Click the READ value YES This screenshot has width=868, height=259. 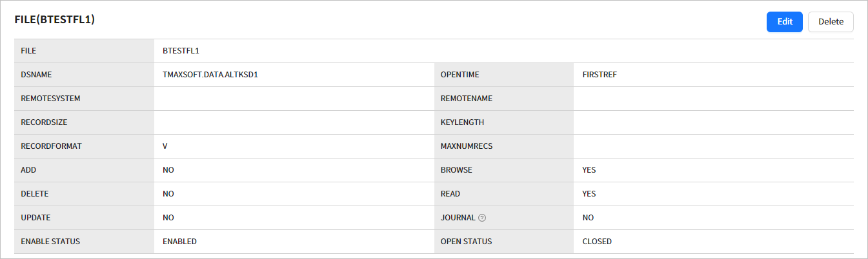pyautogui.click(x=589, y=194)
